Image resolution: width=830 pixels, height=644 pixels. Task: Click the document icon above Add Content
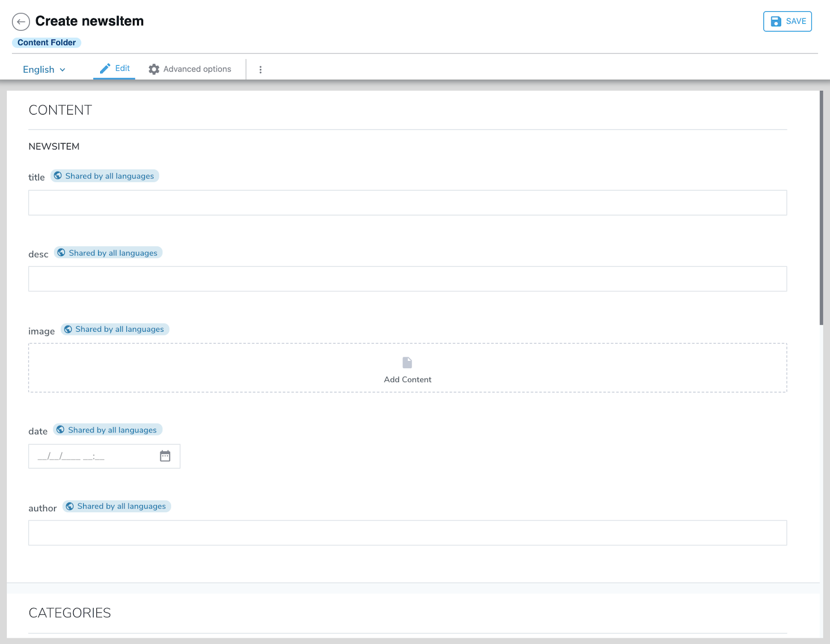coord(407,362)
